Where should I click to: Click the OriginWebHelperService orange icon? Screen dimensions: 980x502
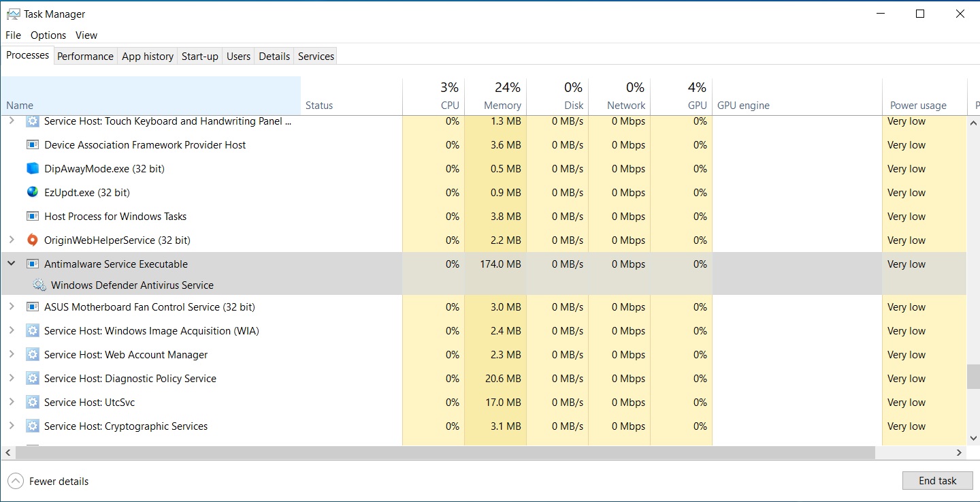tap(32, 240)
